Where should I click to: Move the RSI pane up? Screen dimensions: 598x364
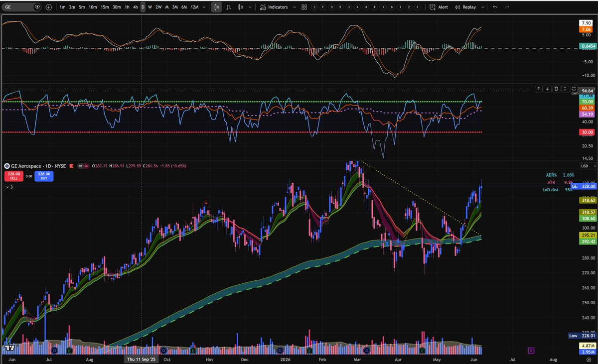point(539,89)
